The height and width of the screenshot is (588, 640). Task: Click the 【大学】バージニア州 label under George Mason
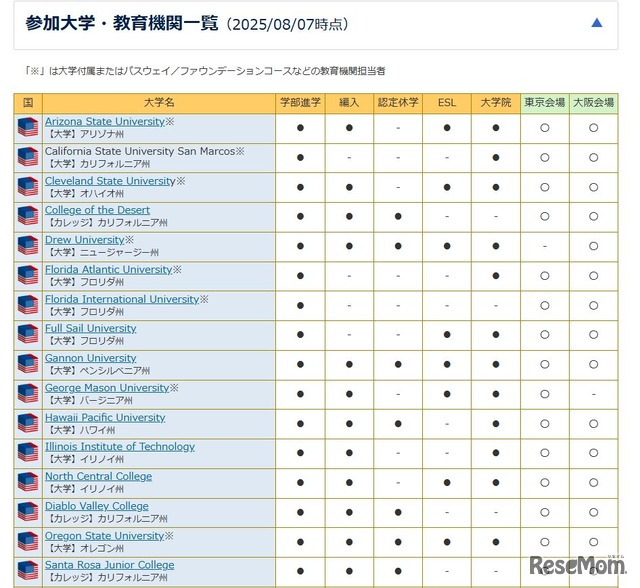pos(89,401)
